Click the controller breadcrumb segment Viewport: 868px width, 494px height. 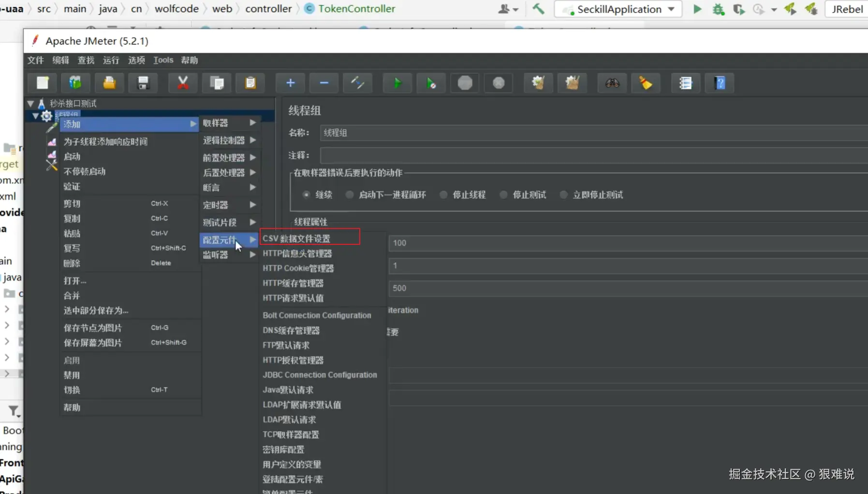pos(268,9)
